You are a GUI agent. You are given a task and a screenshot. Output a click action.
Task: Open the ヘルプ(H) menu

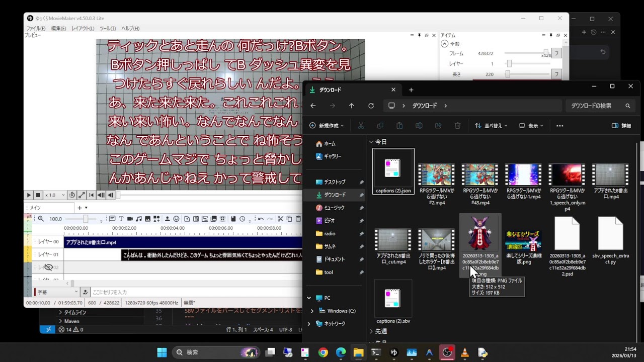coord(130,29)
